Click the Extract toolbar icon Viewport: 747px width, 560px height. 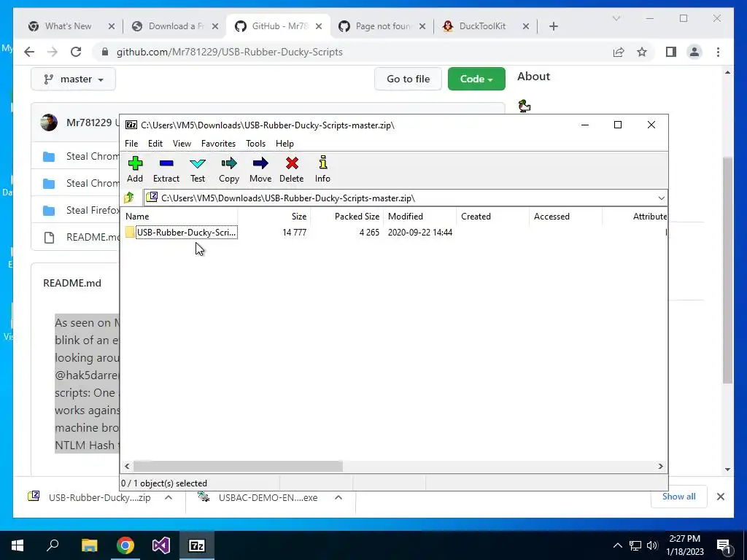(x=166, y=169)
